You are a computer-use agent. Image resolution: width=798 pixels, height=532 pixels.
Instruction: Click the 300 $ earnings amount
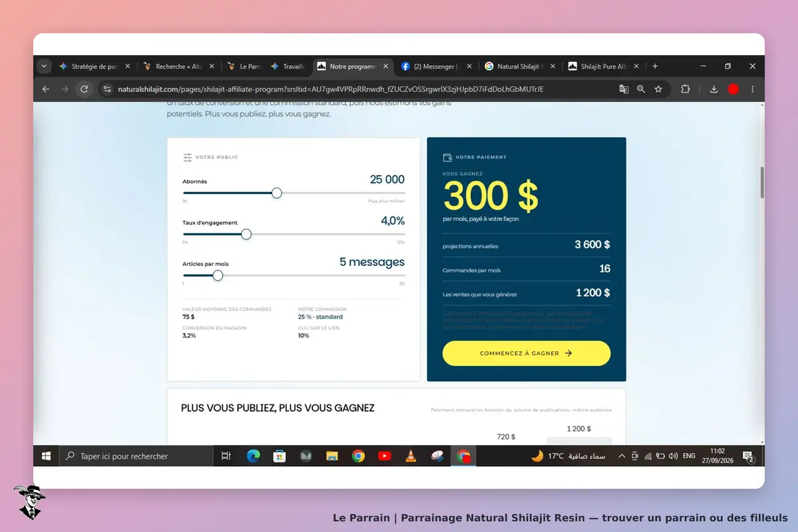[491, 196]
